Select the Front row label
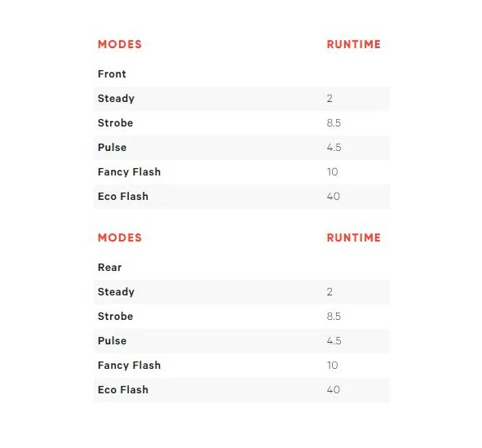482x448 pixels. click(x=112, y=73)
